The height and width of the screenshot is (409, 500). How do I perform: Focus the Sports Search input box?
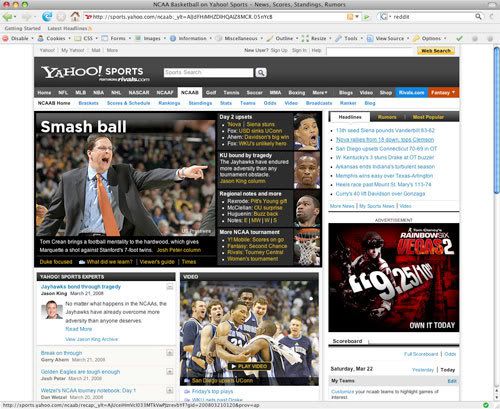click(x=208, y=72)
